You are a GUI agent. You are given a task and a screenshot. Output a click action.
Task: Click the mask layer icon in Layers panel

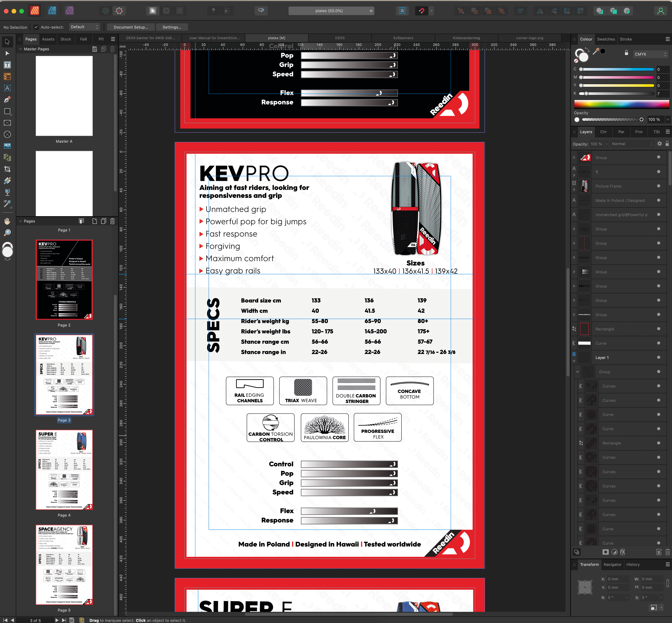[x=605, y=552]
